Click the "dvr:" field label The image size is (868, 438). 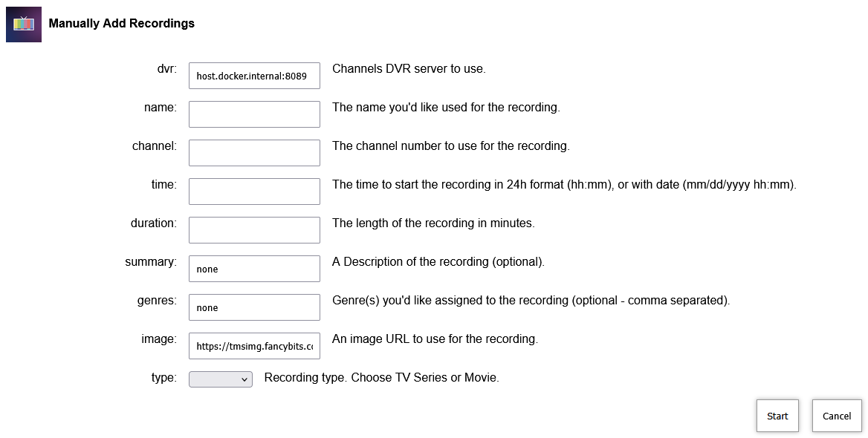(x=166, y=69)
